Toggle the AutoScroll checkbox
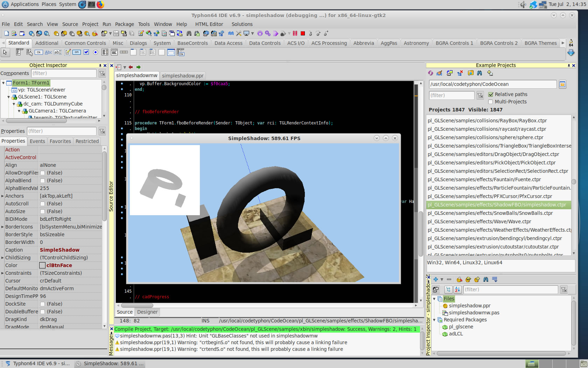 (42, 204)
